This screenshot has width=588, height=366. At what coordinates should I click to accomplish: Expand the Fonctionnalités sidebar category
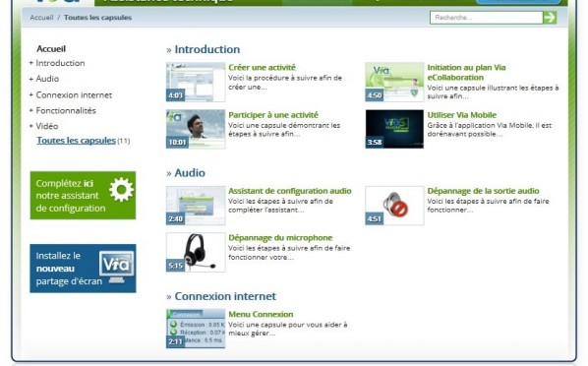click(63, 111)
